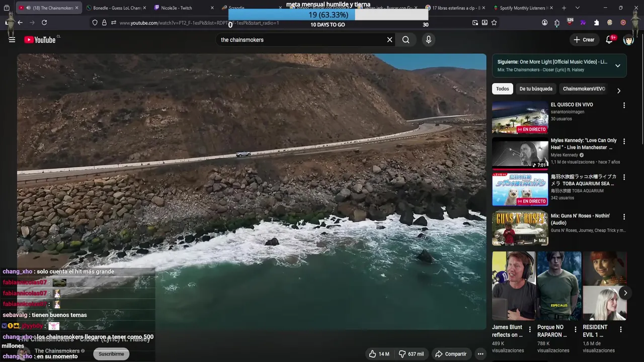Open Myles Kennedy Love Can Only Heal title
The width and height of the screenshot is (644, 362).
tap(584, 144)
